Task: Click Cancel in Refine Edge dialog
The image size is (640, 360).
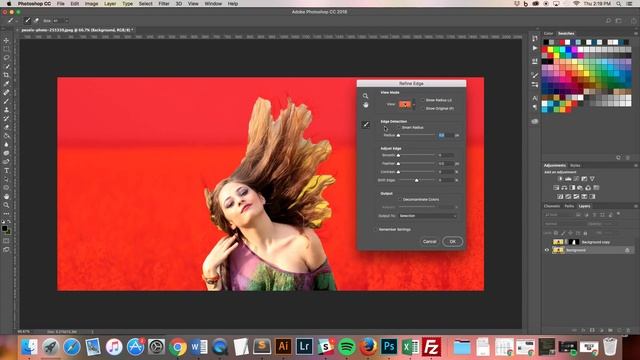Action: (x=429, y=242)
